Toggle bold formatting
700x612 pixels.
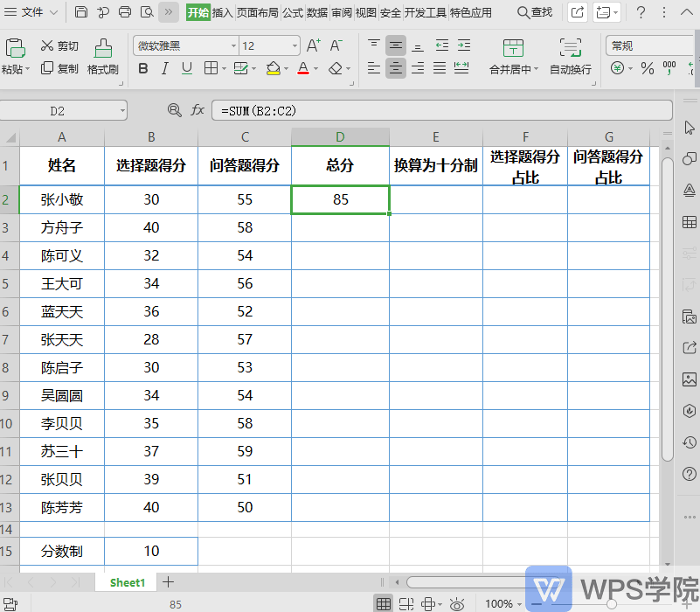pos(143,68)
